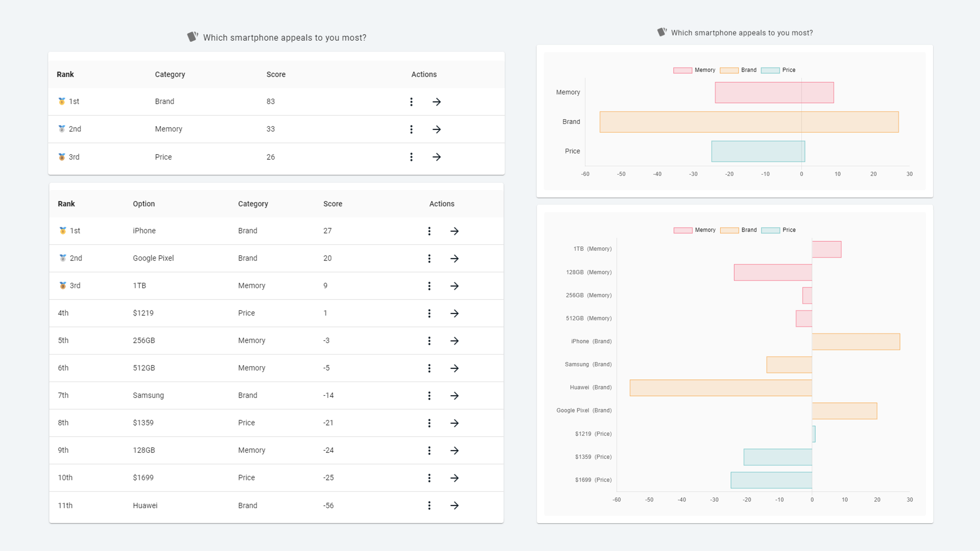
Task: Click the 'Samsung' option cell
Action: click(148, 395)
